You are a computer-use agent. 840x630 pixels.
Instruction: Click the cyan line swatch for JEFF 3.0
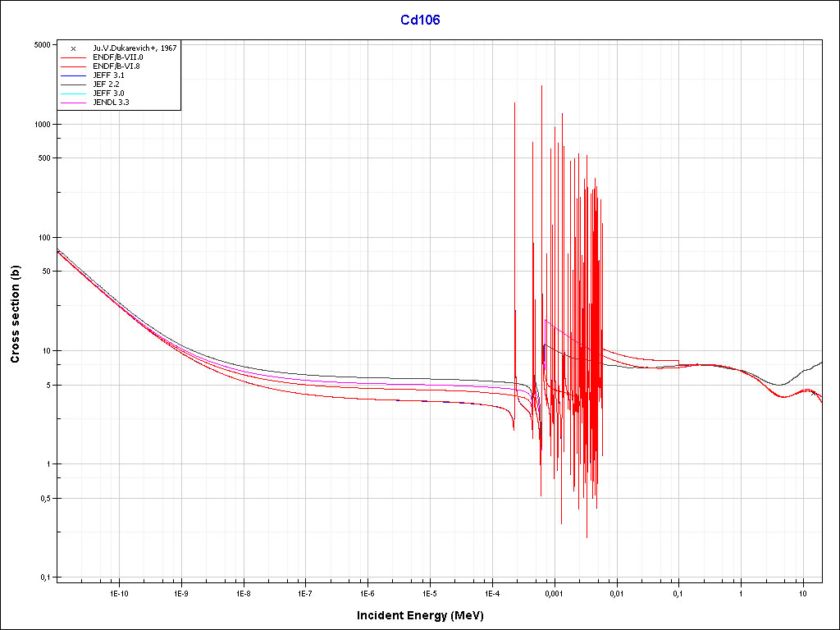coord(73,94)
